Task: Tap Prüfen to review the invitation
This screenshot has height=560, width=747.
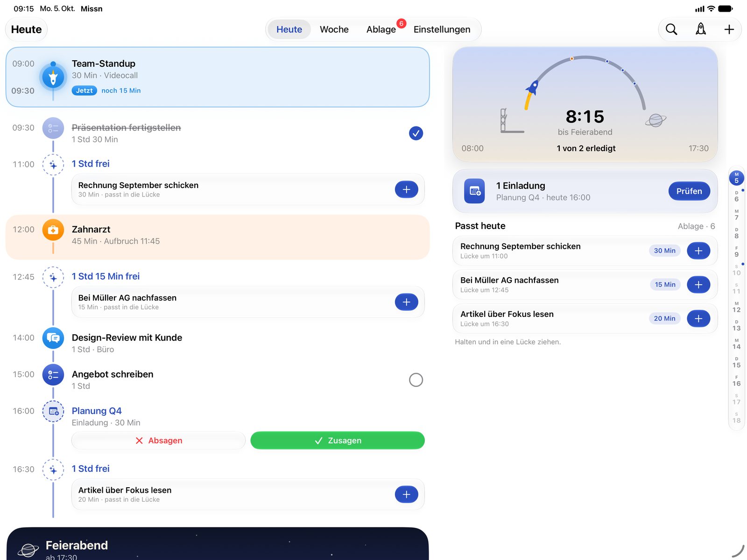Action: point(689,191)
